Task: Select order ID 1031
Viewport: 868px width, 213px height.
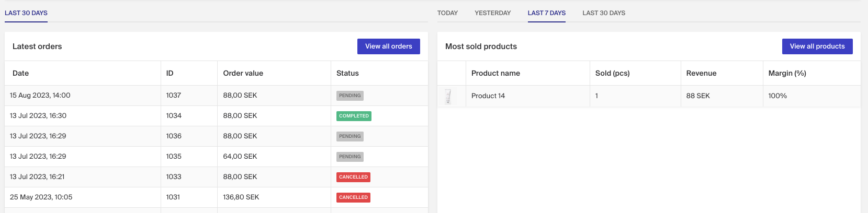Action: (173, 197)
